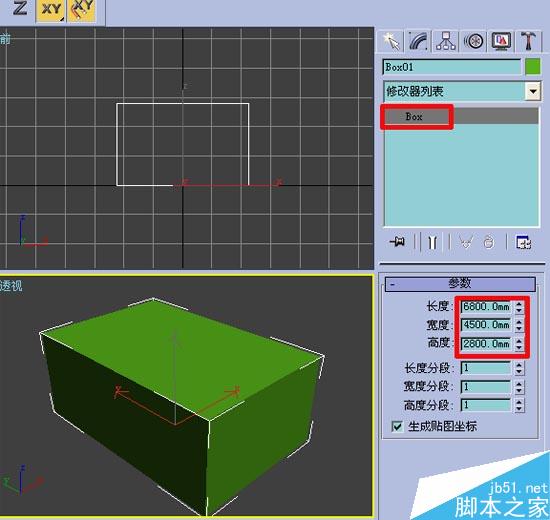Uncheck 生成贴图坐标 checkbox

(397, 426)
